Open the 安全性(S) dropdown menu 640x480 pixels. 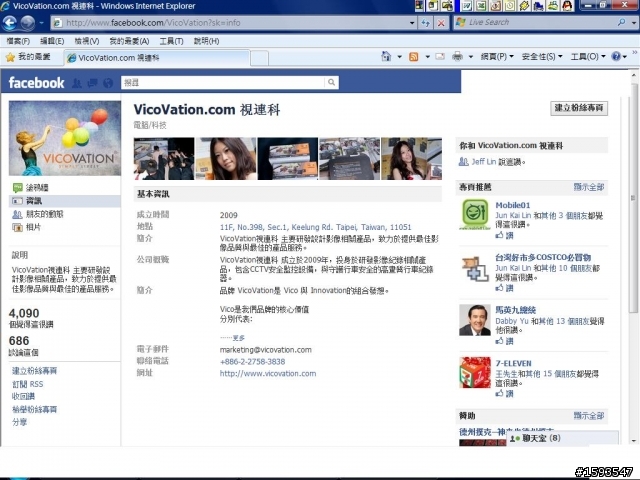(x=542, y=57)
